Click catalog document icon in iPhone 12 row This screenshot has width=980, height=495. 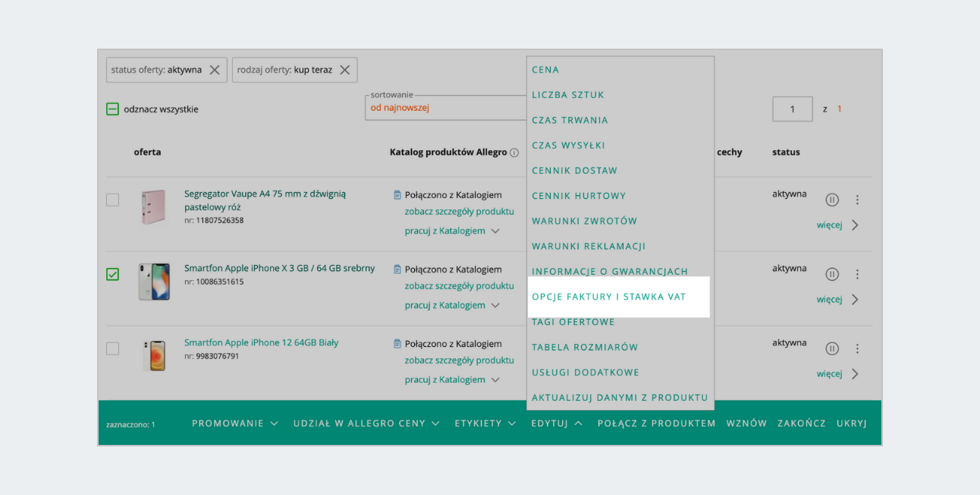click(x=397, y=344)
